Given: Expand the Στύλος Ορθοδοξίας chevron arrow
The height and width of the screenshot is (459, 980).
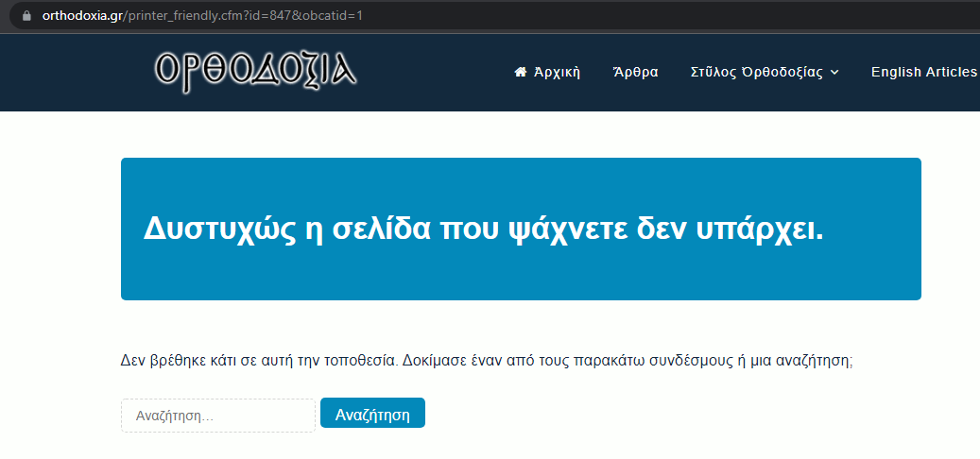Looking at the screenshot, I should (x=834, y=73).
